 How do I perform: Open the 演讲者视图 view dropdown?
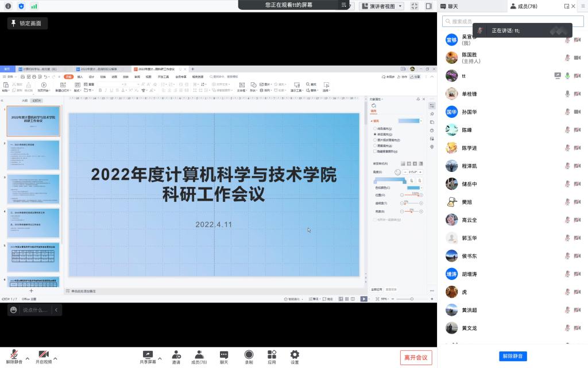(x=381, y=6)
